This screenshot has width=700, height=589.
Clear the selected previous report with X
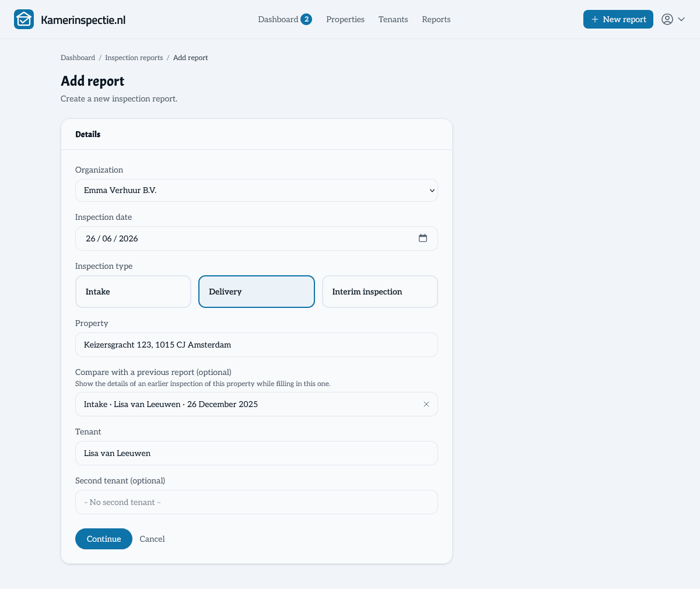pos(426,404)
